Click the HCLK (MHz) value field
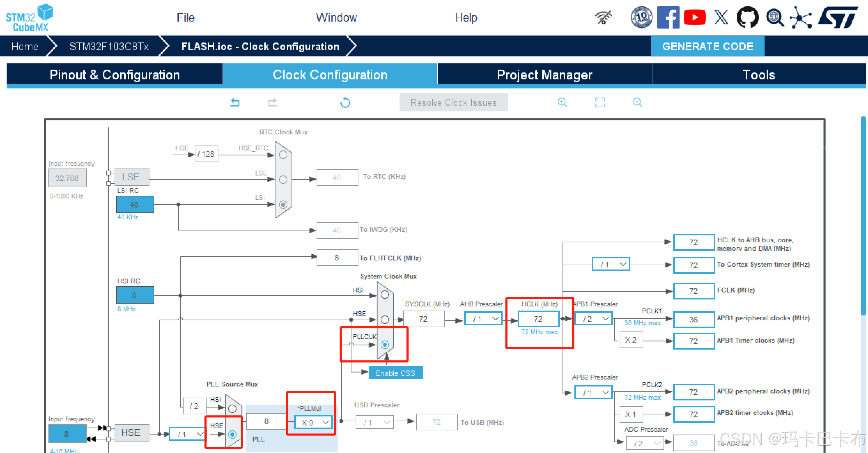868x453 pixels. (538, 319)
